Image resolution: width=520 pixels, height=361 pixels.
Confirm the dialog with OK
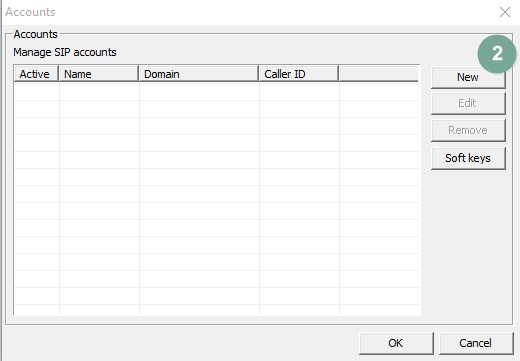coord(396,343)
